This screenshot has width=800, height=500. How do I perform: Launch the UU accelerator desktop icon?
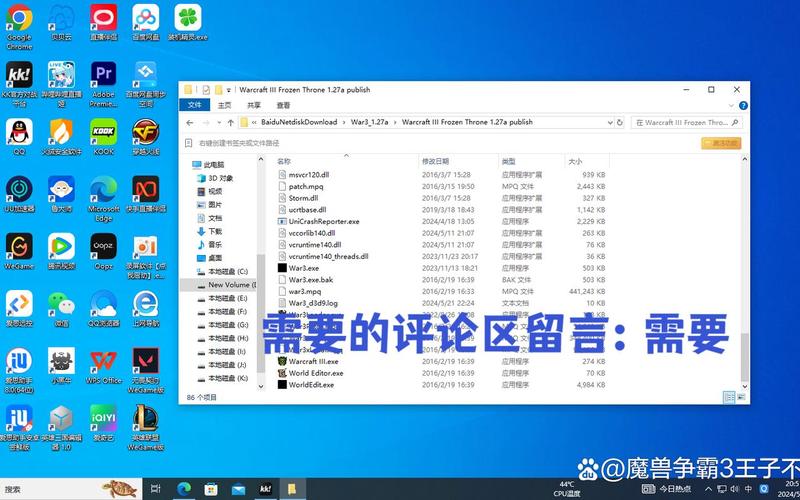coord(19,194)
